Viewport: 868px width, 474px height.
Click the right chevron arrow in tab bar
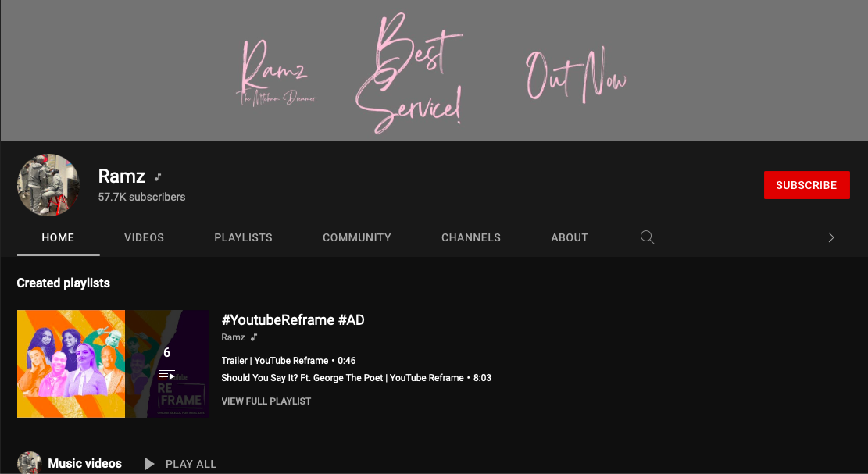831,237
